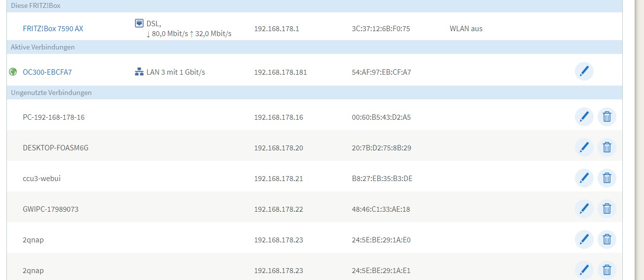Image resolution: width=644 pixels, height=280 pixels.
Task: Click the green globe icon beside OC300-EBCFA7
Action: pyautogui.click(x=13, y=72)
